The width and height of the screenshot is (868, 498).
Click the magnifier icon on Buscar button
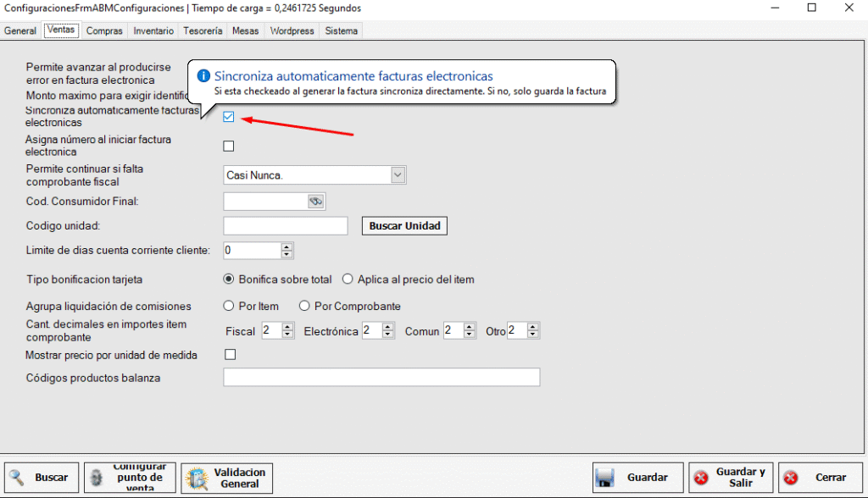click(x=18, y=478)
